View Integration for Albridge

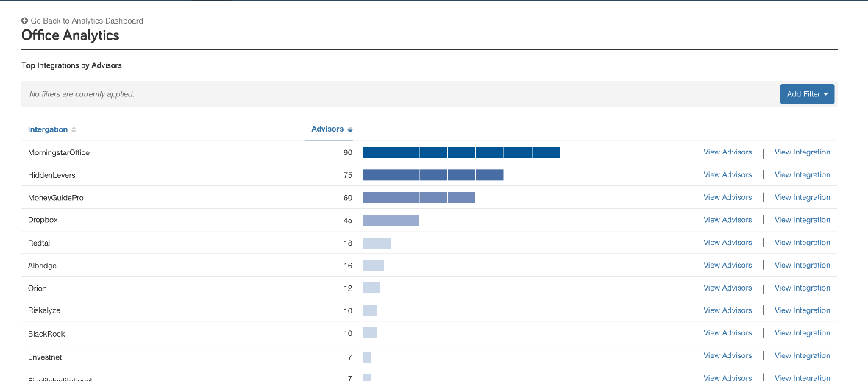pyautogui.click(x=802, y=266)
